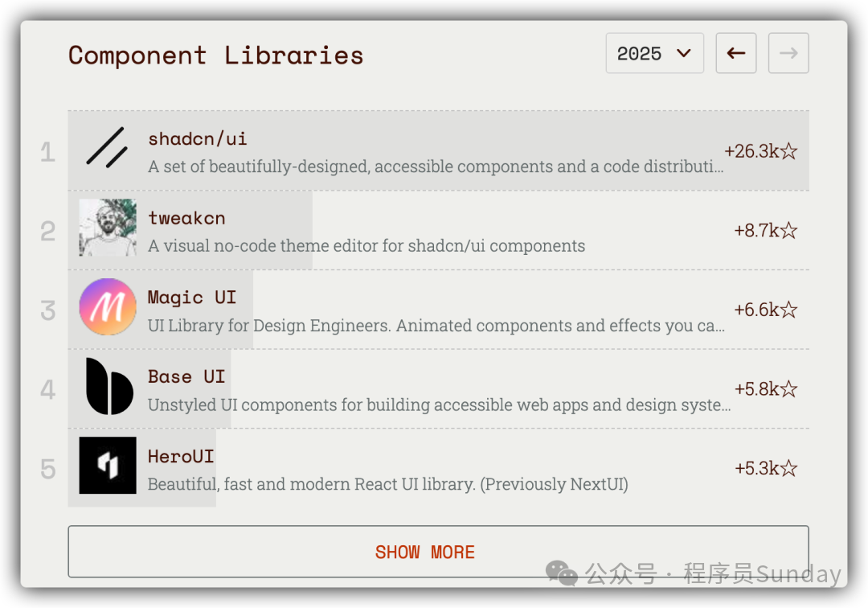The width and height of the screenshot is (868, 608).
Task: Click the Magic UI gradient logo
Action: (108, 307)
